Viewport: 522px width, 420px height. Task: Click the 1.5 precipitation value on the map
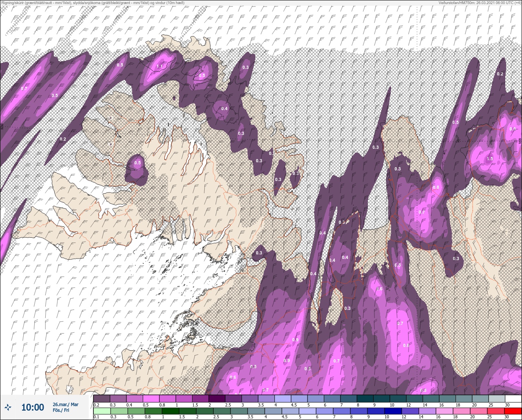490,159
